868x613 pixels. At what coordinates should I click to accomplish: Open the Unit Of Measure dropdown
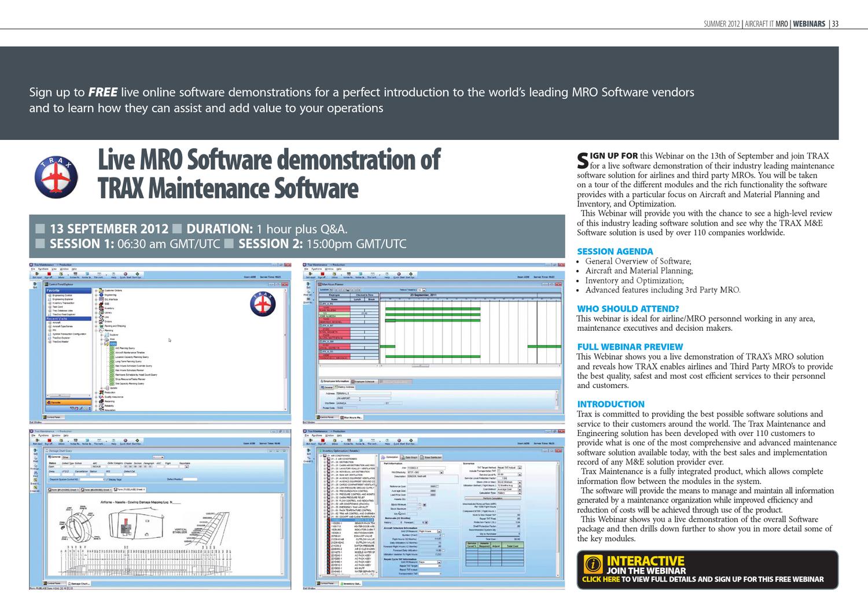coord(439,531)
